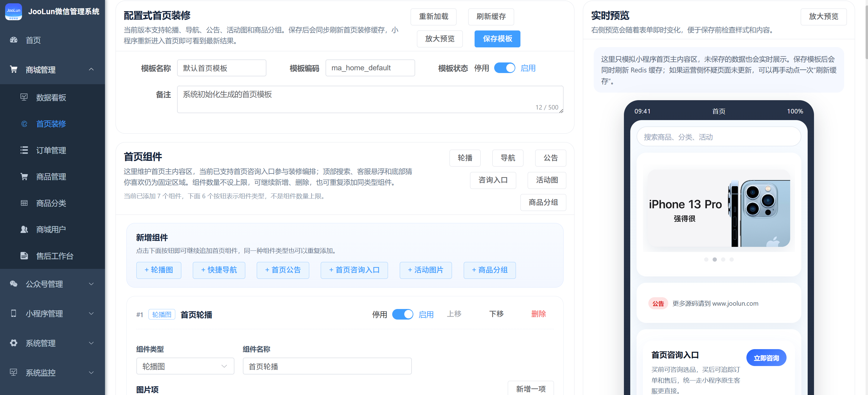Click the 备注 textarea
This screenshot has height=395, width=868.
pos(370,99)
